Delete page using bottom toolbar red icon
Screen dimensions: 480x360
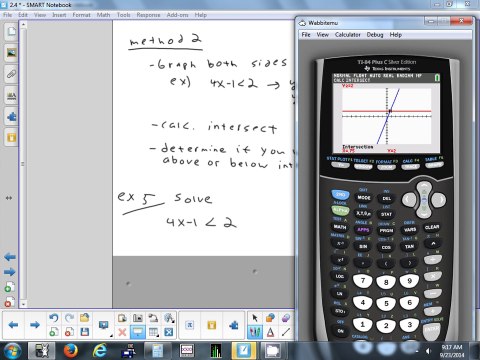pos(69,332)
